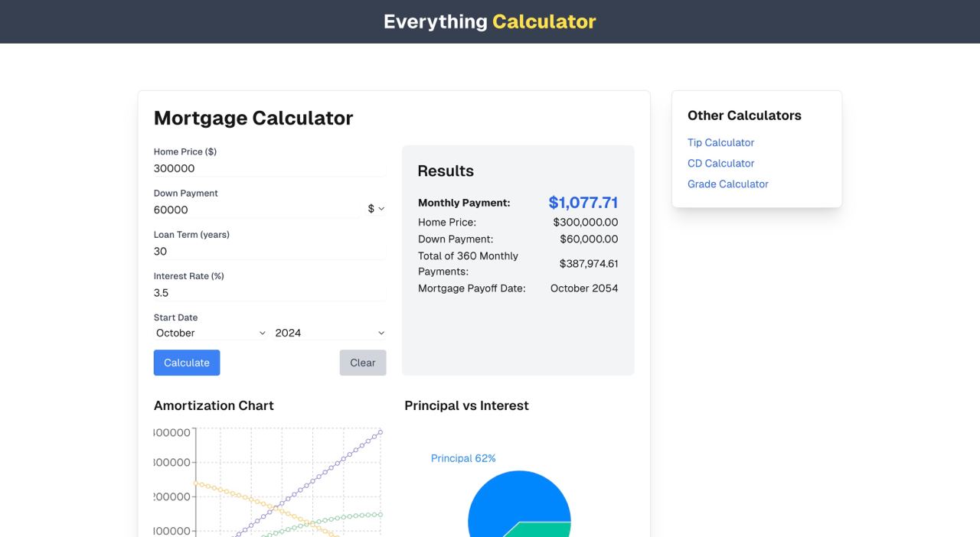This screenshot has height=537, width=980.
Task: Hit the gray Clear button
Action: 363,363
